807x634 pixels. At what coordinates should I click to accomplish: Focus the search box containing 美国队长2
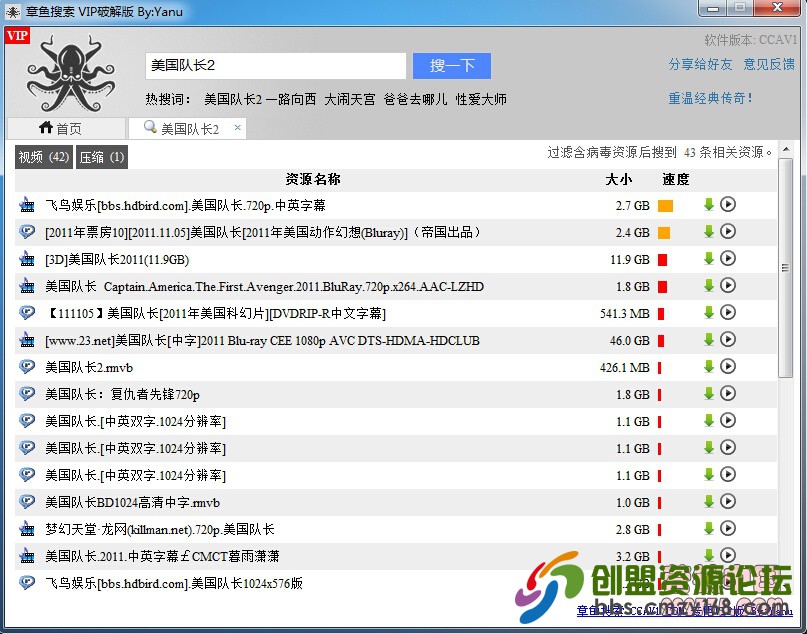click(275, 66)
